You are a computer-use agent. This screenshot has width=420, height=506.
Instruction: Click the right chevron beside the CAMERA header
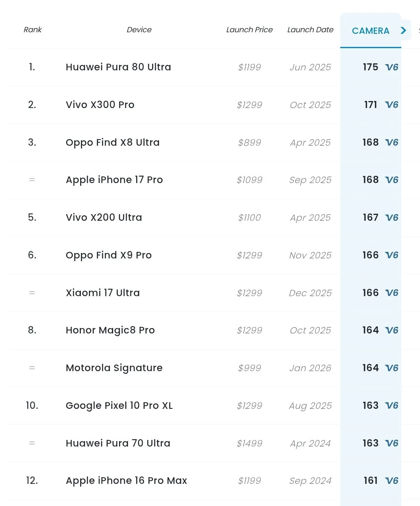(x=403, y=30)
